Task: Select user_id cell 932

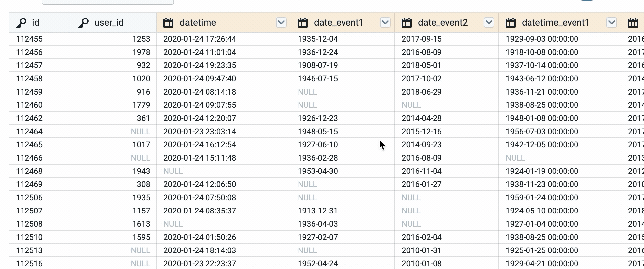Action: (114, 65)
